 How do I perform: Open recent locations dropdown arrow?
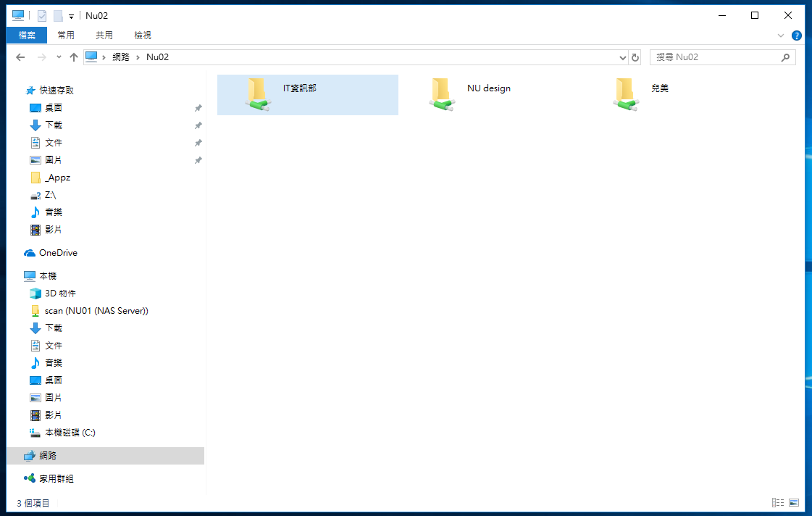click(x=59, y=57)
